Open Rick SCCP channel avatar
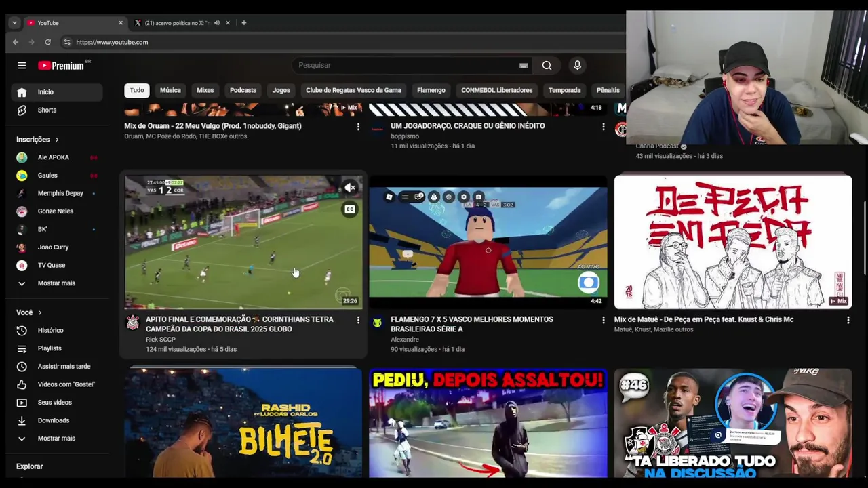The image size is (868, 488). coord(133,323)
